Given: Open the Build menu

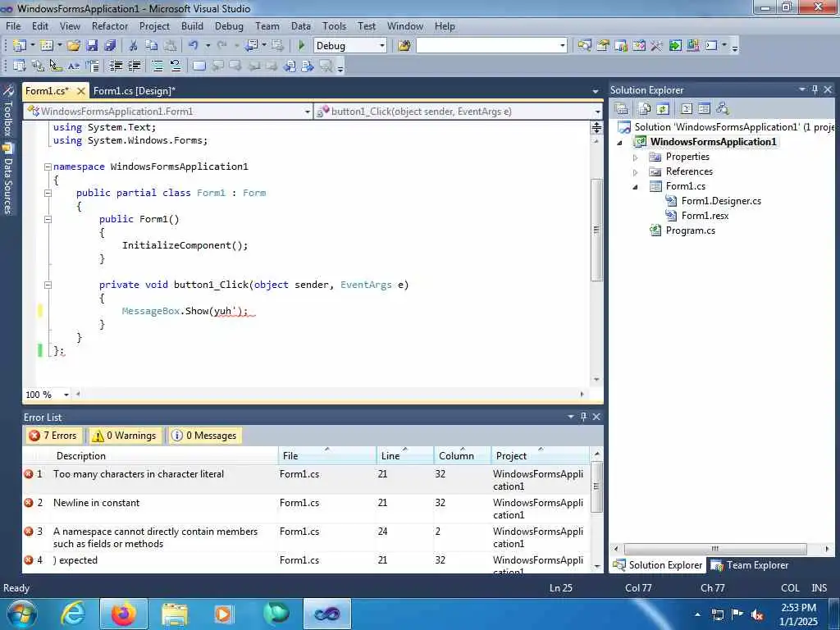Looking at the screenshot, I should (192, 25).
